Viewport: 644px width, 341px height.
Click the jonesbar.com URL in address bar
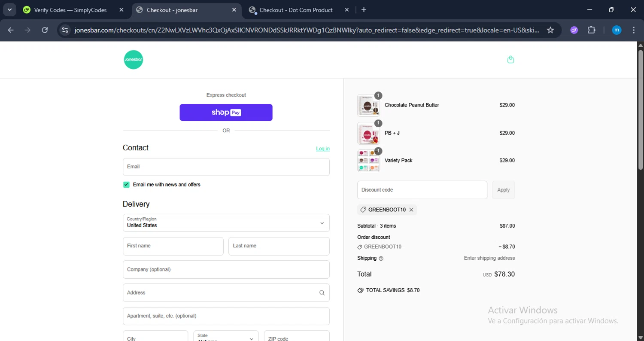(x=307, y=30)
